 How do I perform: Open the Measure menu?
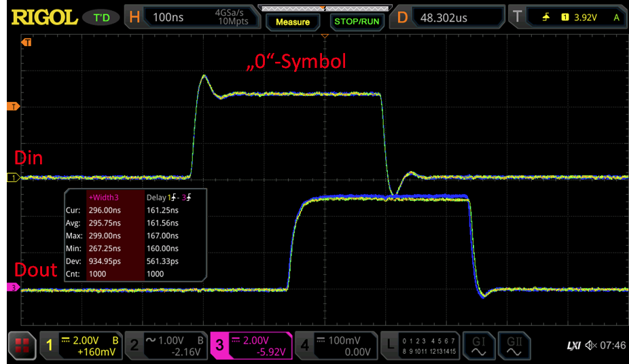tap(293, 22)
